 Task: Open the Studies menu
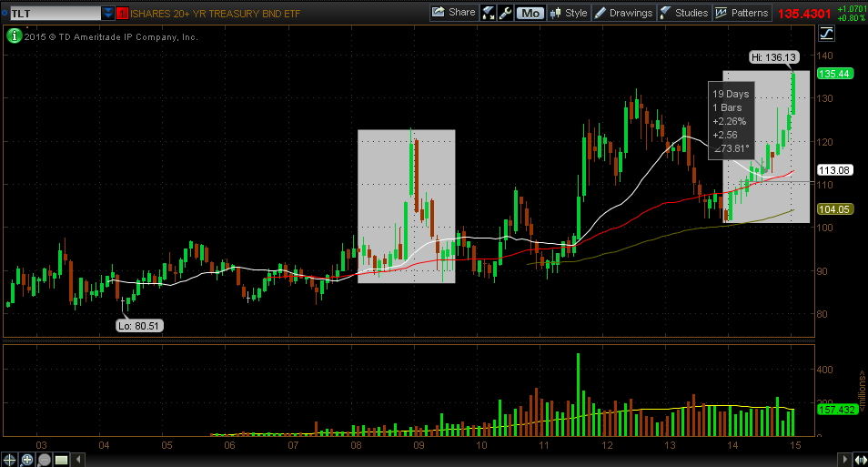point(684,13)
